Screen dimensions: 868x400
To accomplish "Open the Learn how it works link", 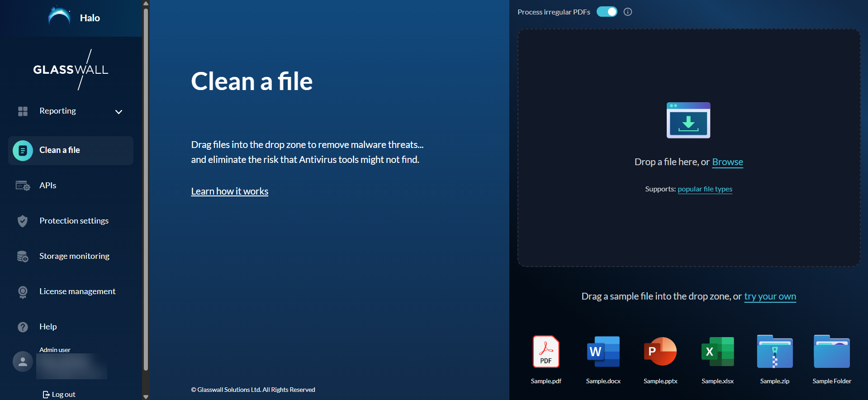I will (x=230, y=191).
